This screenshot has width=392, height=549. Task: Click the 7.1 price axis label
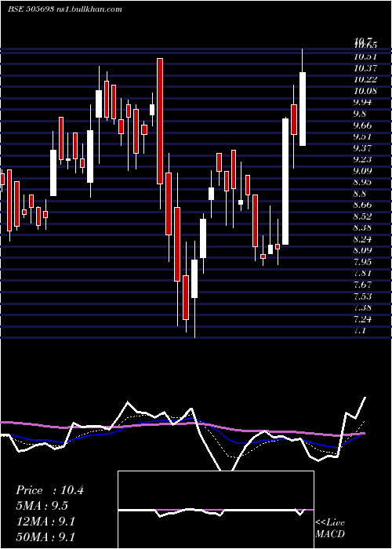[x=361, y=330]
